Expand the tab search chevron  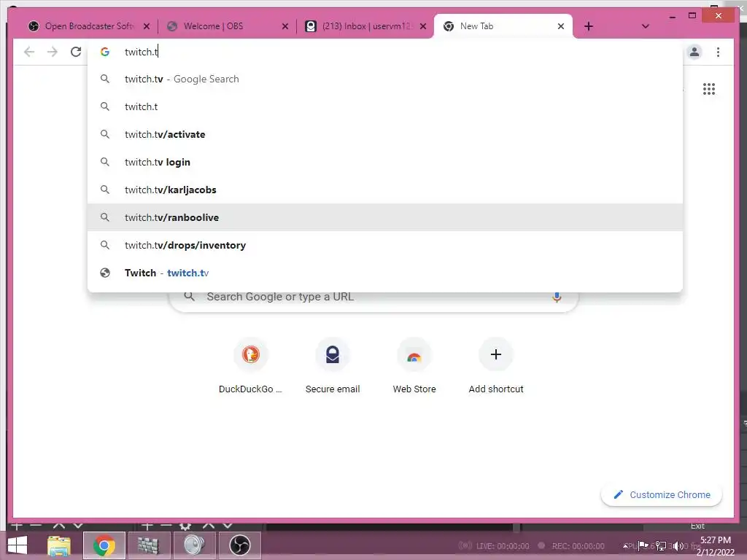click(x=645, y=26)
